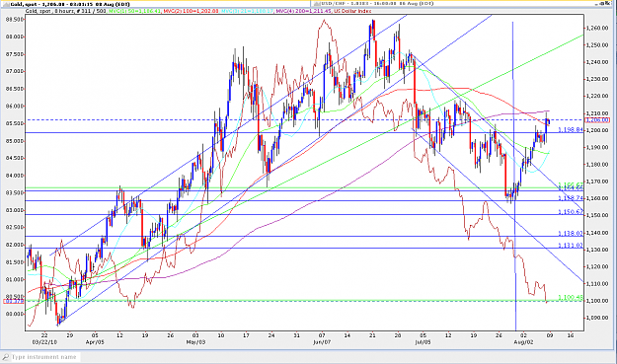Click the 88.500 left-axis value label
The image size is (617, 364).
[15, 20]
